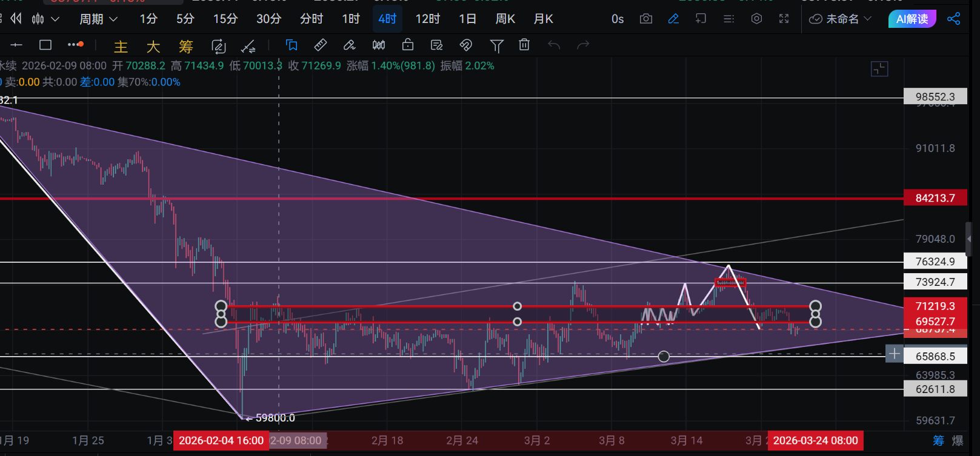
Task: Click the trash can delete drawings icon
Action: [x=524, y=45]
